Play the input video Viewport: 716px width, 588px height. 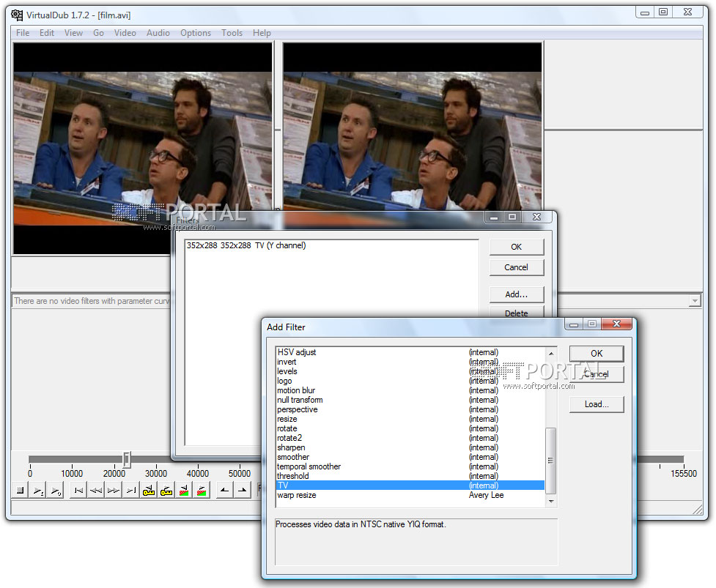click(38, 491)
